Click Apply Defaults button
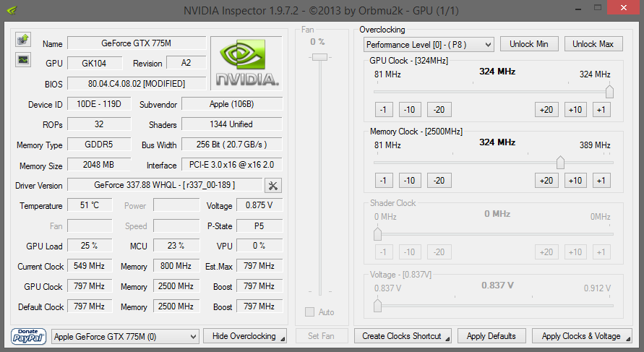This screenshot has width=644, height=352. click(x=491, y=336)
